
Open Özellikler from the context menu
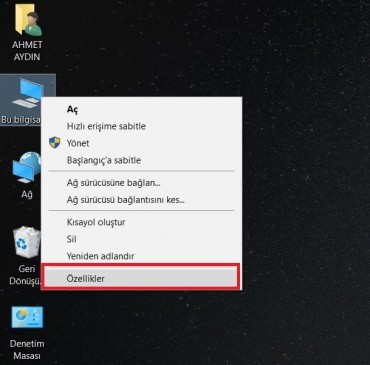[x=140, y=278]
